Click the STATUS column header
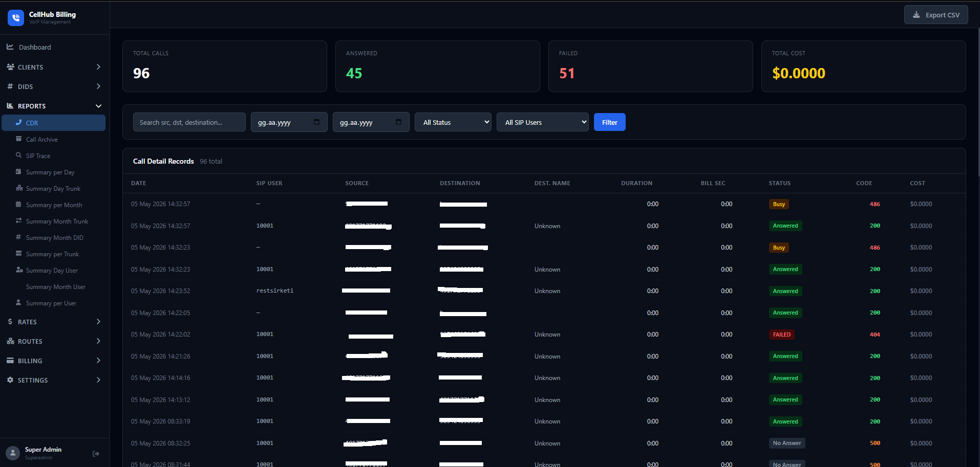Screen dimensions: 980x467 pos(779,183)
